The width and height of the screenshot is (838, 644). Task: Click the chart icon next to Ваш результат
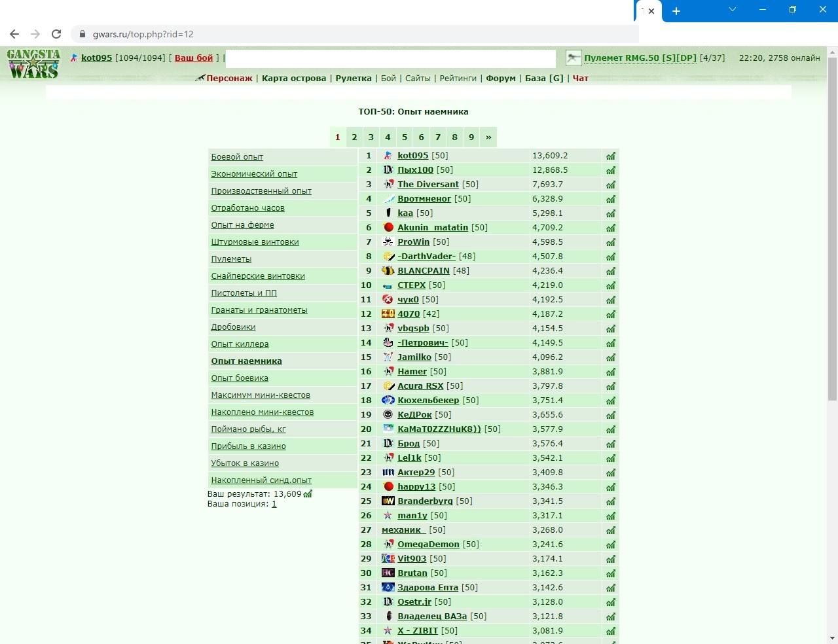coord(308,494)
